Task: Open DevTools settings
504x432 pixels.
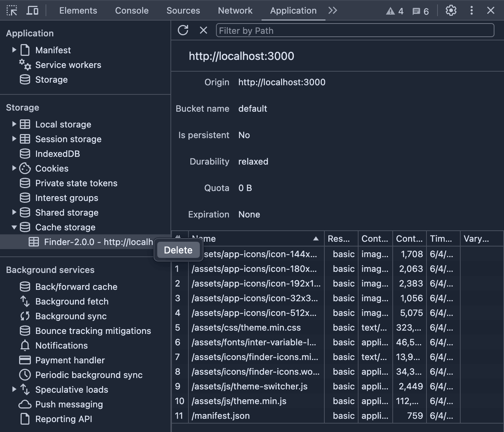Action: click(451, 10)
